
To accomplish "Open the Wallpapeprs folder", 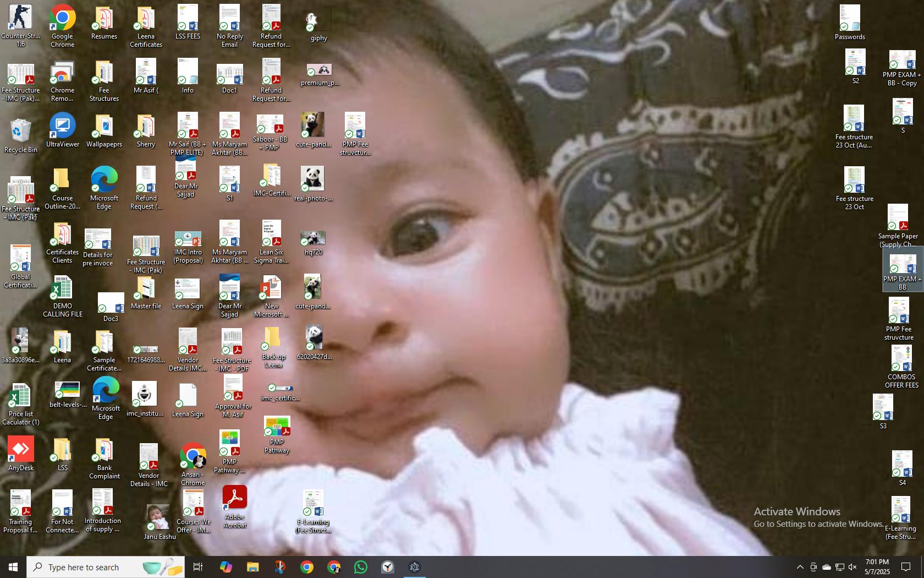I will click(104, 131).
